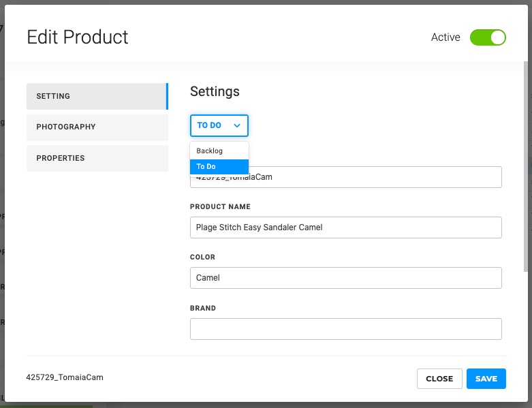Switch to the Photography tab

tap(97, 127)
